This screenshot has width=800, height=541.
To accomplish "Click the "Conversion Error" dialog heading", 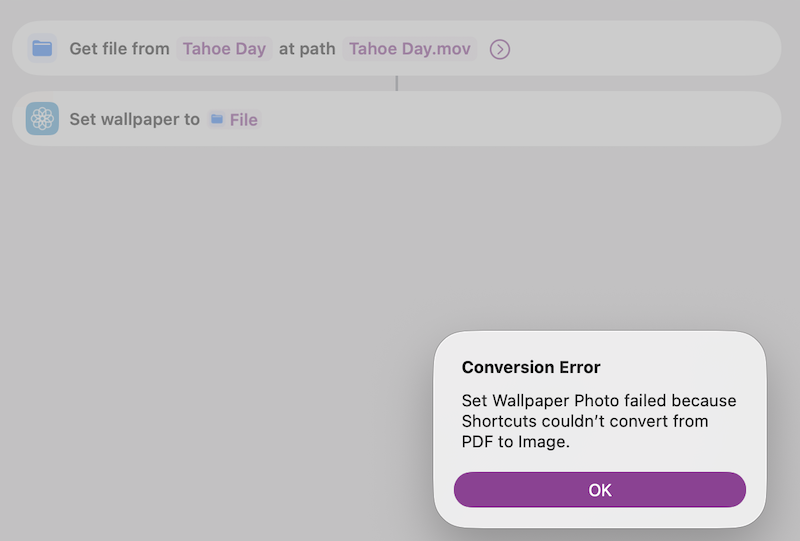I will tap(531, 367).
